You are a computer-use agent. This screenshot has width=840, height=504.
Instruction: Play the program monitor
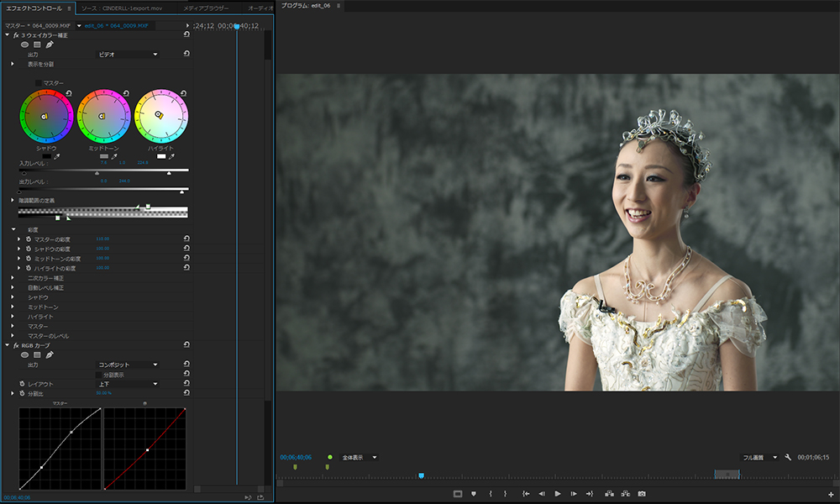558,493
